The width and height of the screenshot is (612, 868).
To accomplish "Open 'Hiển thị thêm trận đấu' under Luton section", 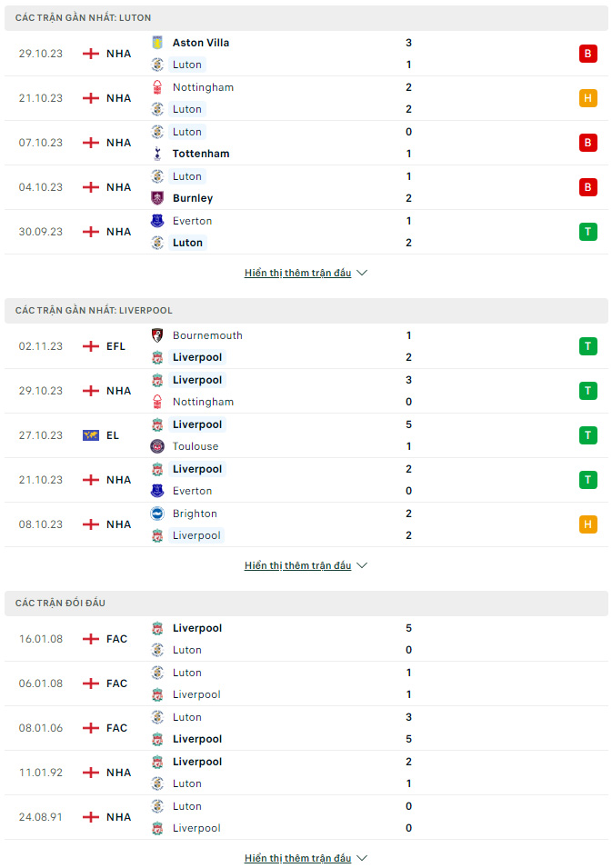I will click(298, 273).
